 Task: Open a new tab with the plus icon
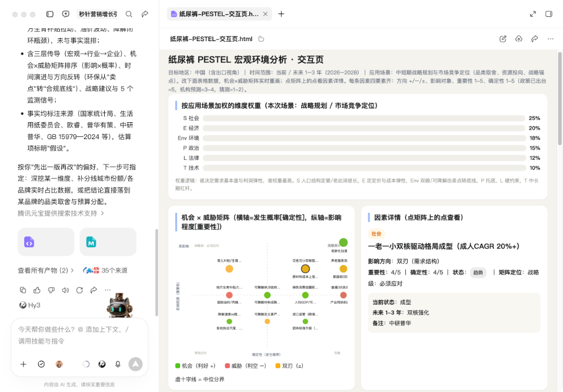(x=281, y=14)
